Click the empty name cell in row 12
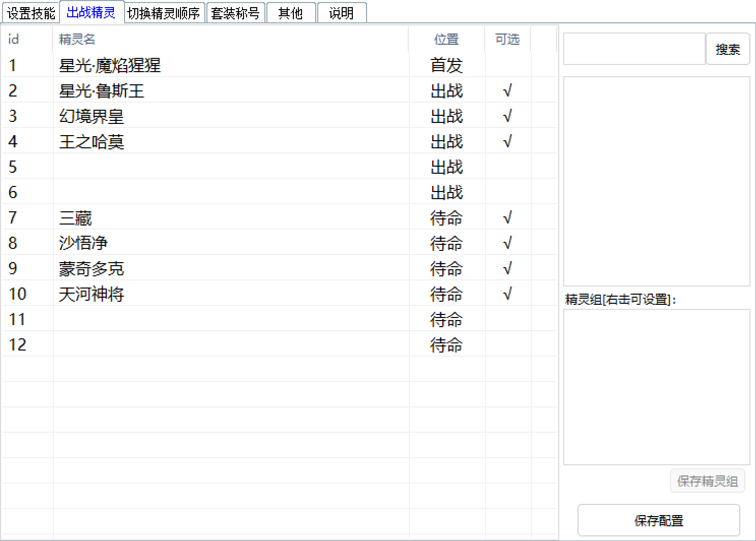The height and width of the screenshot is (541, 756). pyautogui.click(x=231, y=344)
